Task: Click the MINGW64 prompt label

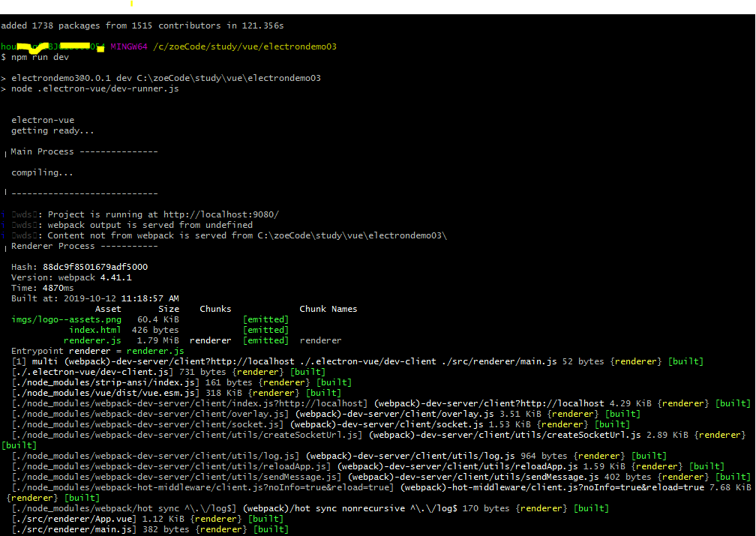Action: click(x=129, y=46)
